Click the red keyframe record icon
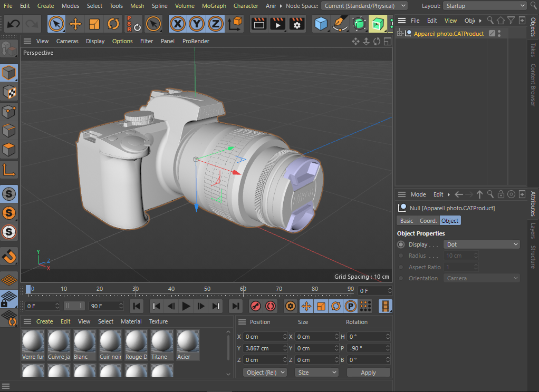 pos(256,306)
